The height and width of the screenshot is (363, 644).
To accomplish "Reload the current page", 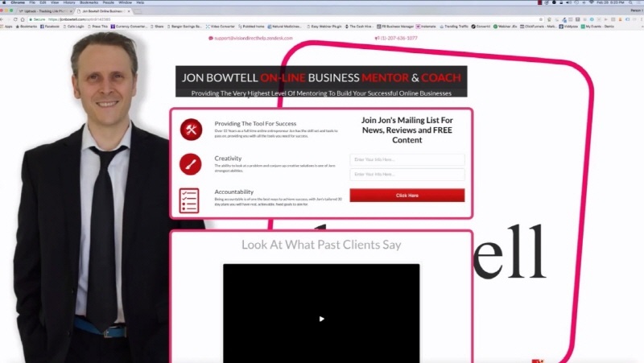I will coord(15,19).
